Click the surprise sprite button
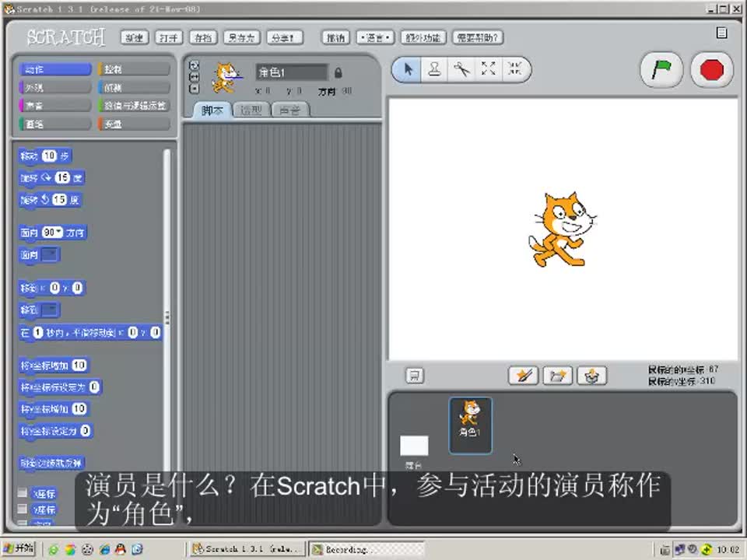The width and height of the screenshot is (747, 560). (592, 376)
